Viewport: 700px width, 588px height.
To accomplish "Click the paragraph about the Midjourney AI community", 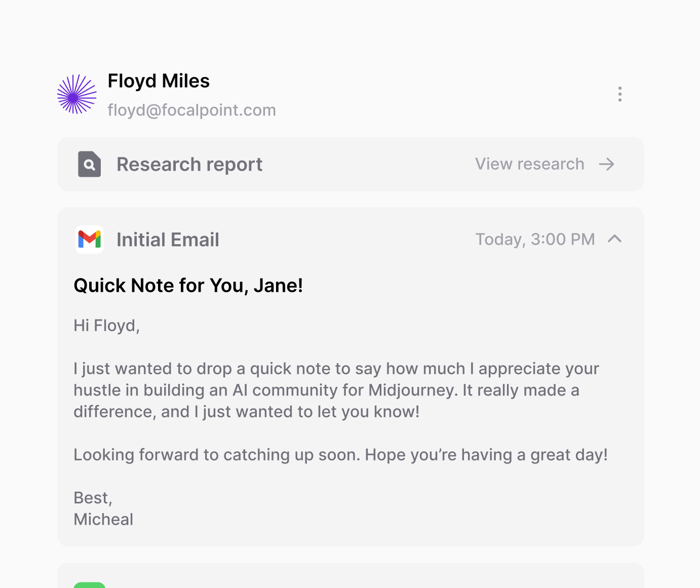I will pos(326,390).
